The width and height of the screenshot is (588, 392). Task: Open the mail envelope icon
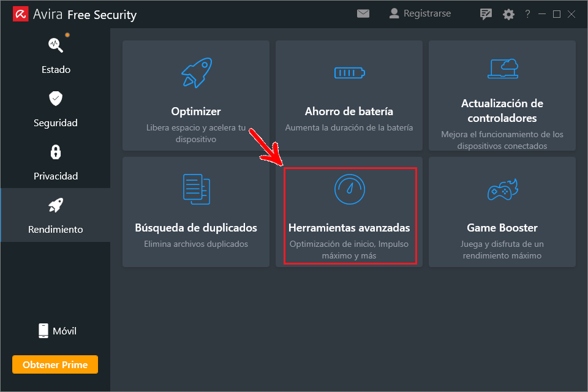[363, 13]
